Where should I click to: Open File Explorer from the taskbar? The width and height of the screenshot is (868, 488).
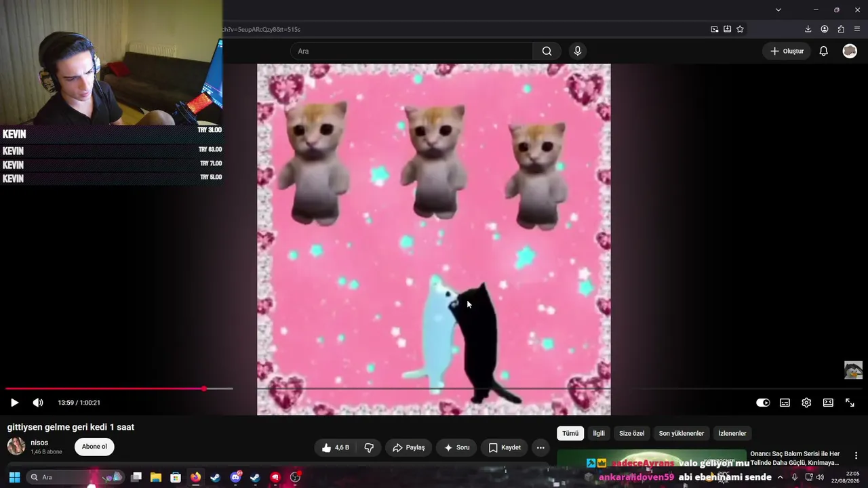[155, 477]
